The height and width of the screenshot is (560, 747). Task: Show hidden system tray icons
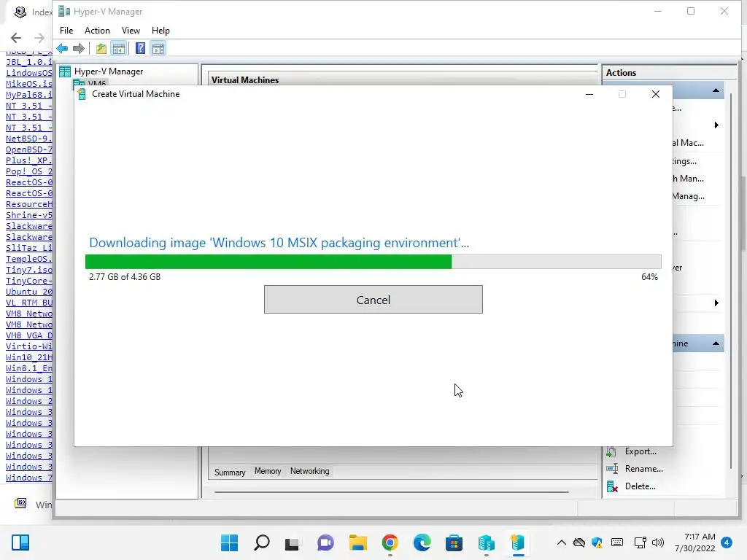[562, 542]
